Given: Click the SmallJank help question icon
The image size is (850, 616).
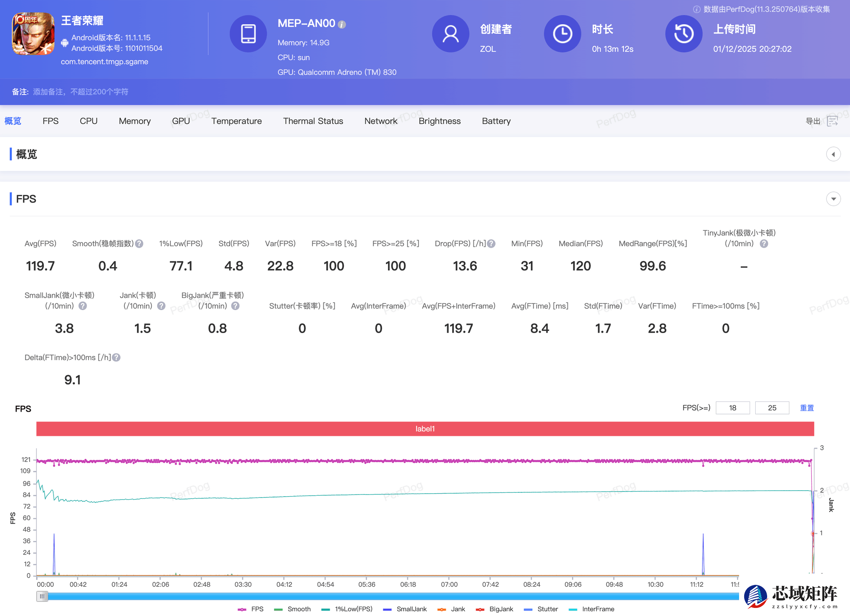Looking at the screenshot, I should tap(83, 306).
